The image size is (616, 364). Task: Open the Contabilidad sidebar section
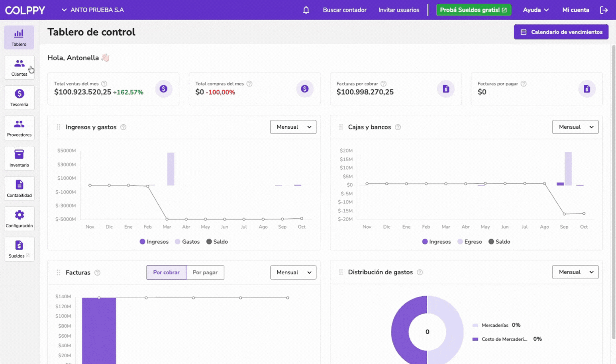click(19, 189)
